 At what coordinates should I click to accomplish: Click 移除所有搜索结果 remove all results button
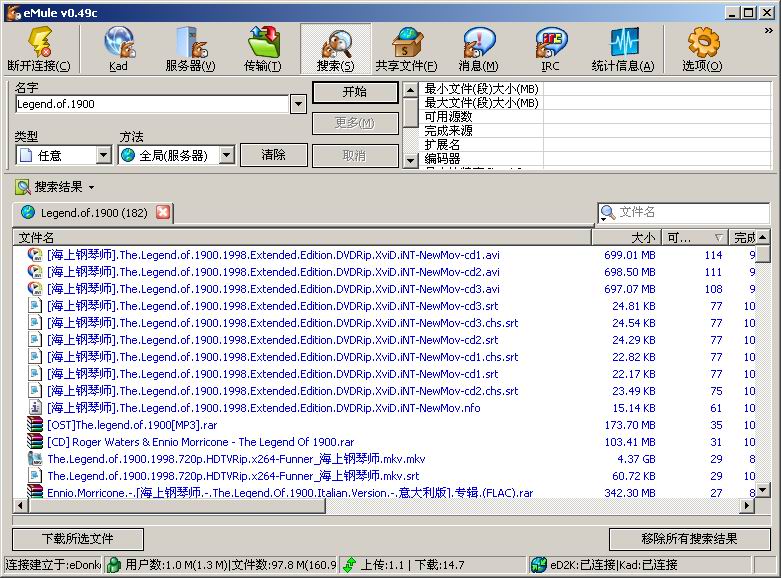(689, 539)
